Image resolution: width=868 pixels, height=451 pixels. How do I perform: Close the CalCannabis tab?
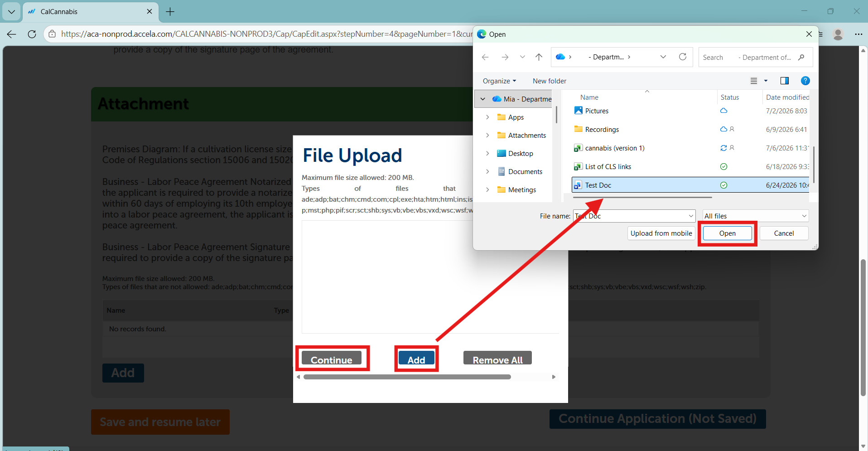pyautogui.click(x=149, y=12)
